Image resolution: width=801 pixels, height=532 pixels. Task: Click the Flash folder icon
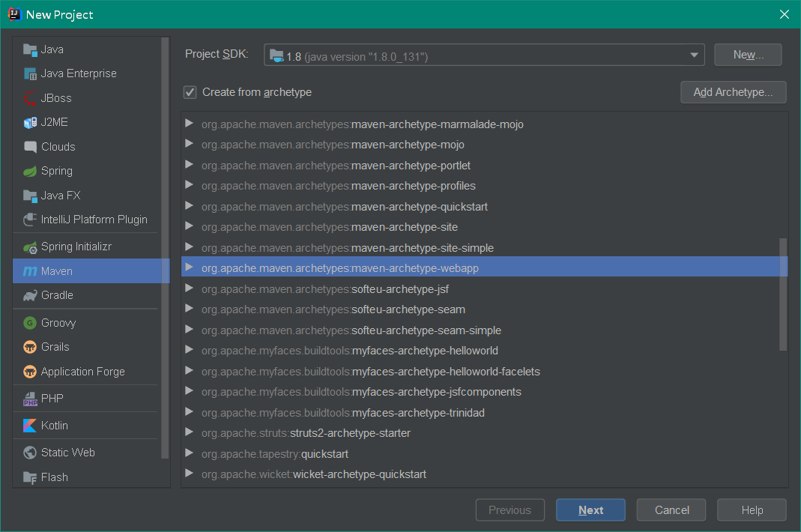pyautogui.click(x=30, y=478)
